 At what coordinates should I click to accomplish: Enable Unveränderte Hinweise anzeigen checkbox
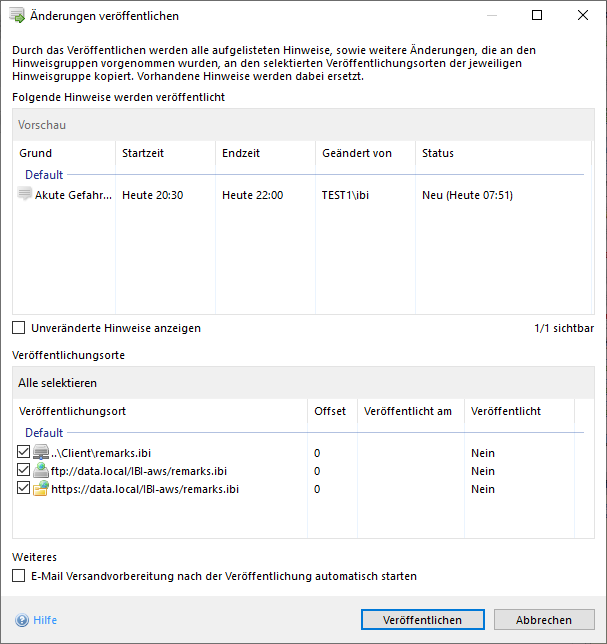point(19,328)
